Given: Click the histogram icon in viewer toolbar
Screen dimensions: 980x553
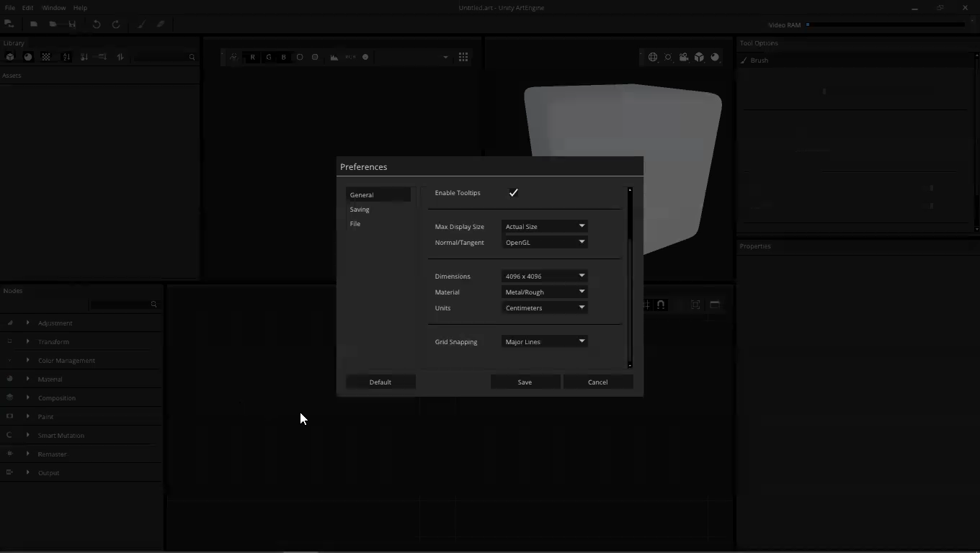Looking at the screenshot, I should click(x=334, y=57).
